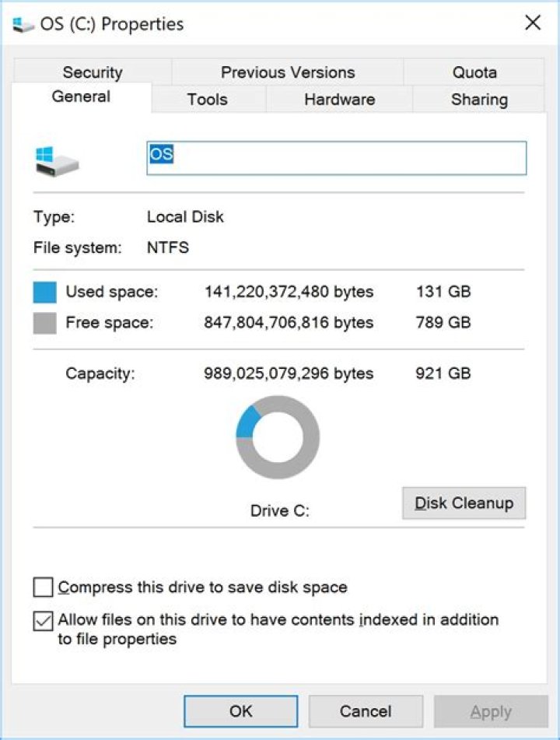Enable Compress this drive checkbox
Image resolution: width=560 pixels, height=740 pixels.
pyautogui.click(x=44, y=587)
